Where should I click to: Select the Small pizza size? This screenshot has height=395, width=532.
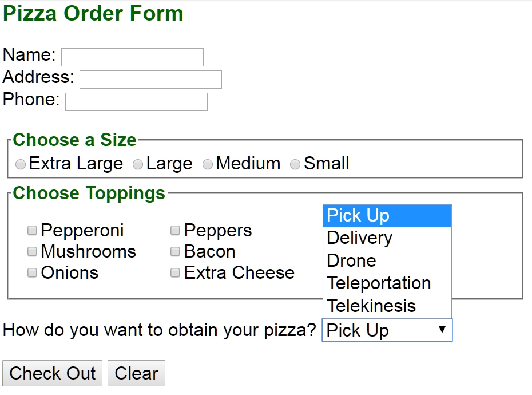295,165
